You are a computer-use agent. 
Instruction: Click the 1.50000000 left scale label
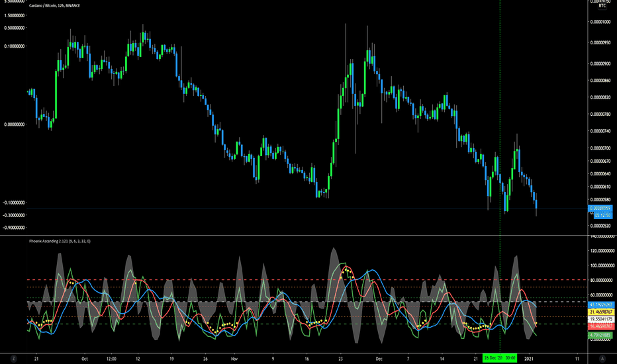pos(14,16)
